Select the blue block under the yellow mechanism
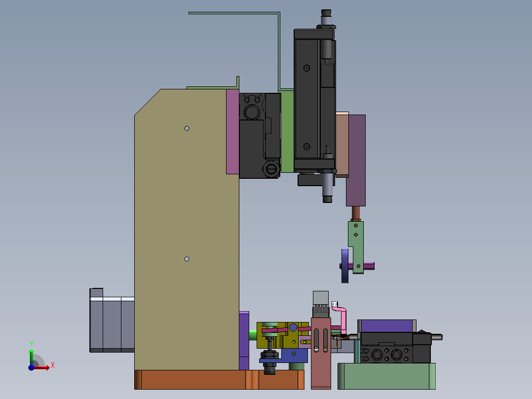The image size is (532, 399). click(x=295, y=356)
